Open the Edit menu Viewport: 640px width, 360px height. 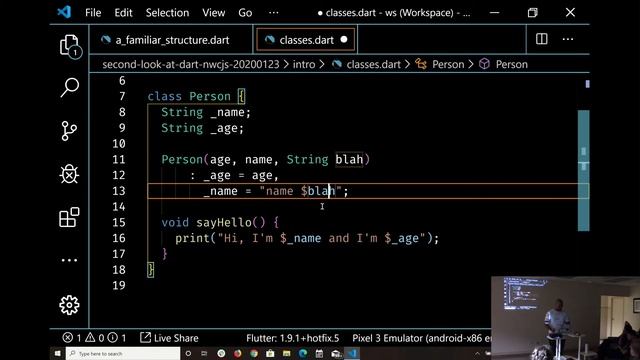tap(123, 13)
